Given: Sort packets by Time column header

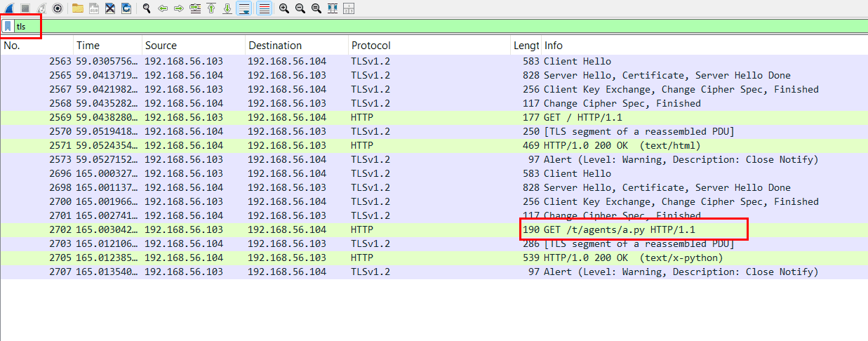Looking at the screenshot, I should 88,46.
